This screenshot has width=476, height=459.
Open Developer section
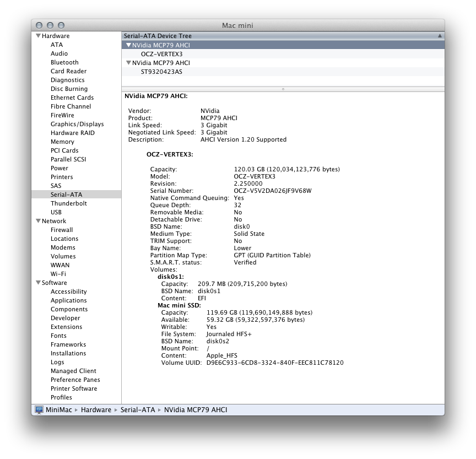(x=66, y=318)
